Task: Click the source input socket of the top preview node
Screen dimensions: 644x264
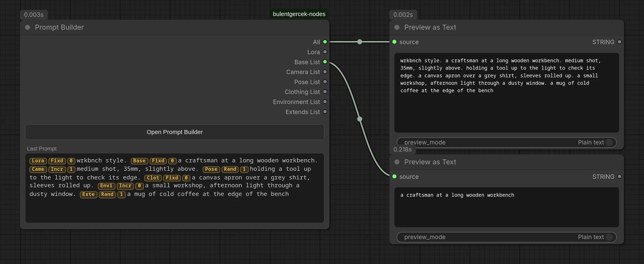Action: point(394,42)
